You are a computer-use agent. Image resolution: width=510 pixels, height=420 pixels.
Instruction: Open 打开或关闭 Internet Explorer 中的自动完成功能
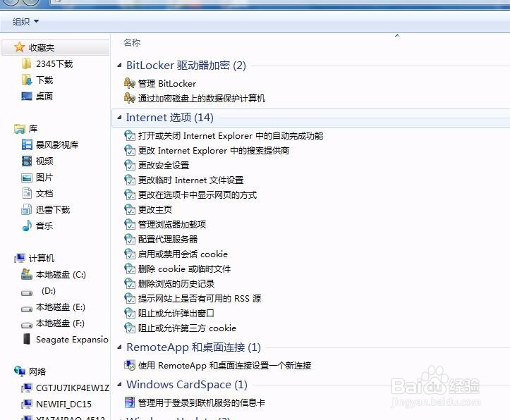[231, 136]
